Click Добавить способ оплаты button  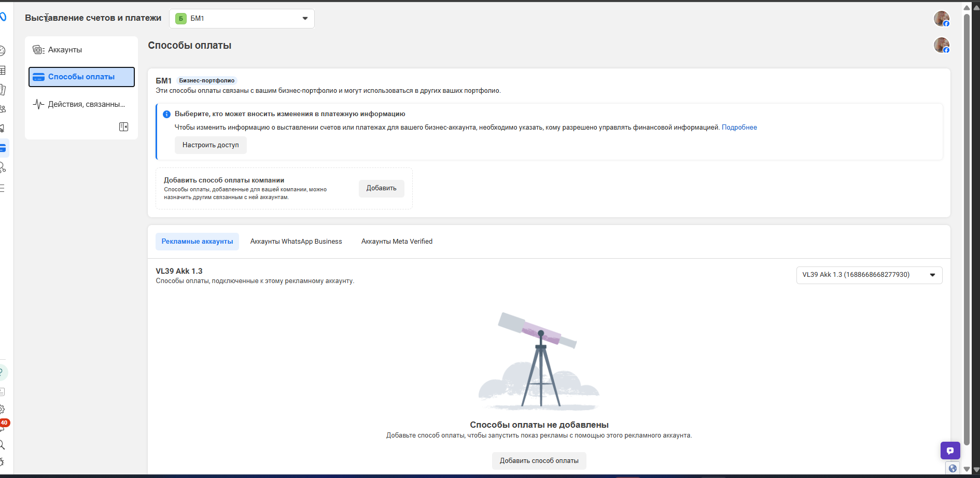click(539, 461)
